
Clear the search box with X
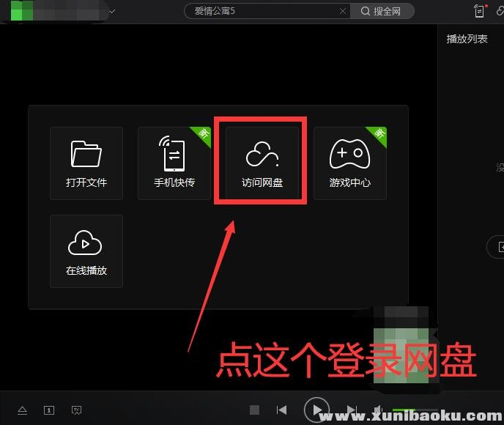pyautogui.click(x=343, y=11)
